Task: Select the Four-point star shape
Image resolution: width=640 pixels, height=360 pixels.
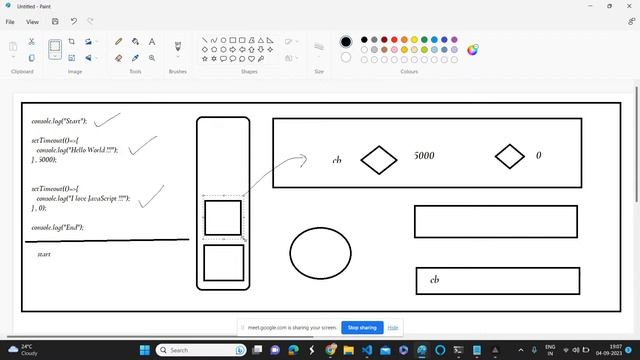Action: (x=270, y=49)
